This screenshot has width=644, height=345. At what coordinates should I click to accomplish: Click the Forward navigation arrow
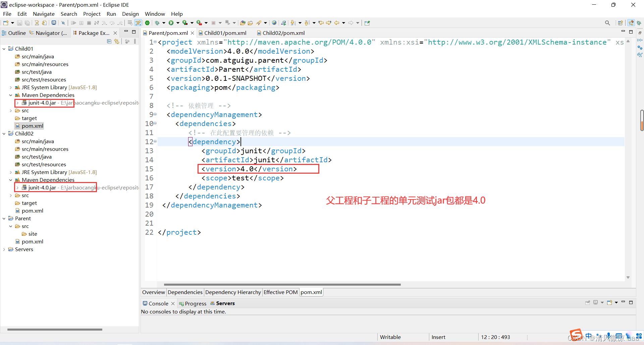tap(351, 23)
